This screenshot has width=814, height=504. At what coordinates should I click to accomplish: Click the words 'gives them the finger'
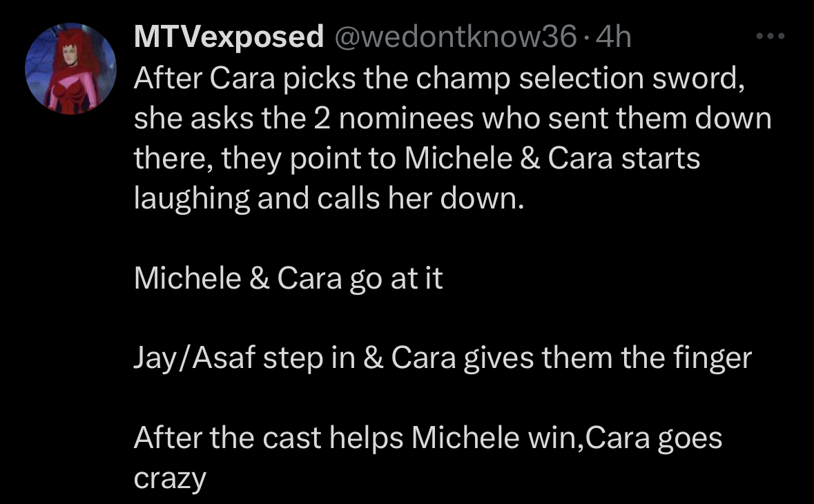[x=608, y=358]
